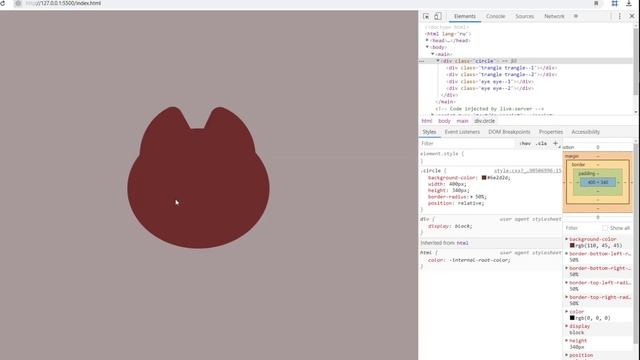
Task: Toggle the :hov element state button
Action: pyautogui.click(x=525, y=144)
